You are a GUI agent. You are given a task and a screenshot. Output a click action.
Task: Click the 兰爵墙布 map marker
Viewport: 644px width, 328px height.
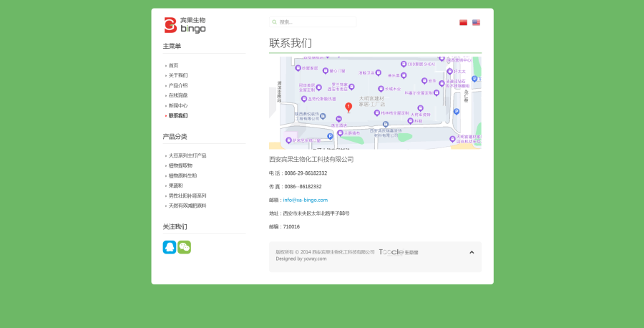[340, 132]
